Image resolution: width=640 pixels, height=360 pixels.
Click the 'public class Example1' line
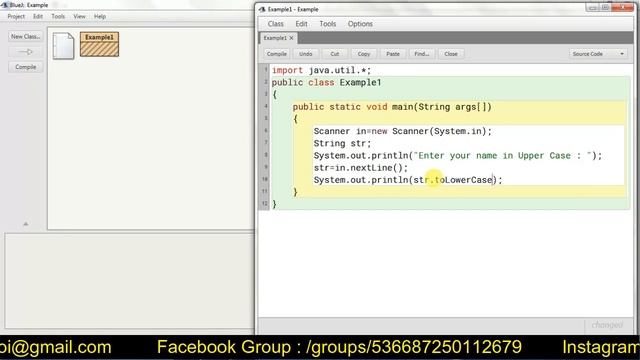[327, 82]
